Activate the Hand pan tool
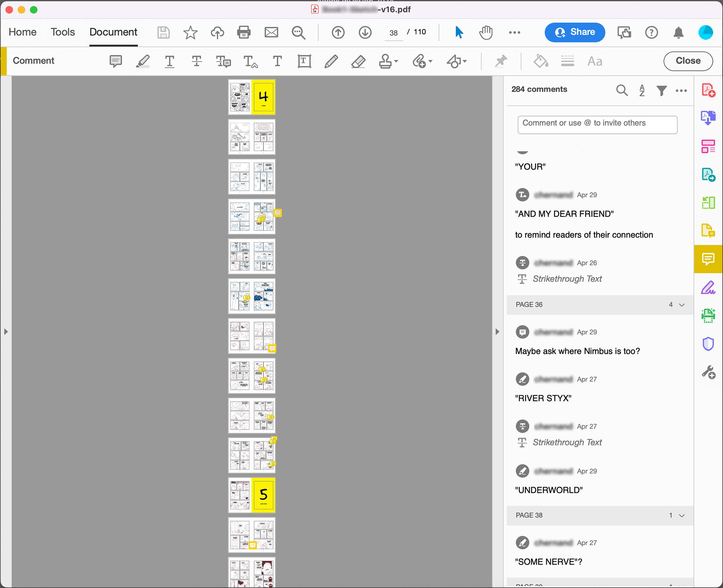Viewport: 723px width, 588px height. pos(486,32)
